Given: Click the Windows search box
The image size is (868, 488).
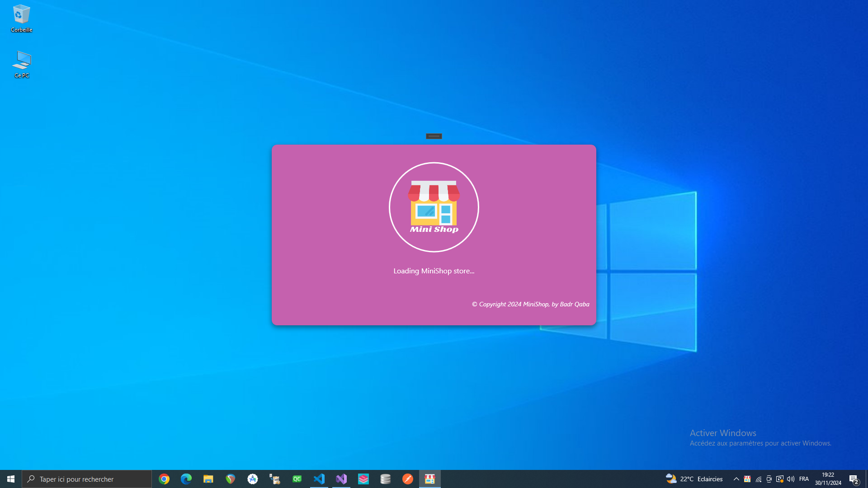Looking at the screenshot, I should coord(86,479).
